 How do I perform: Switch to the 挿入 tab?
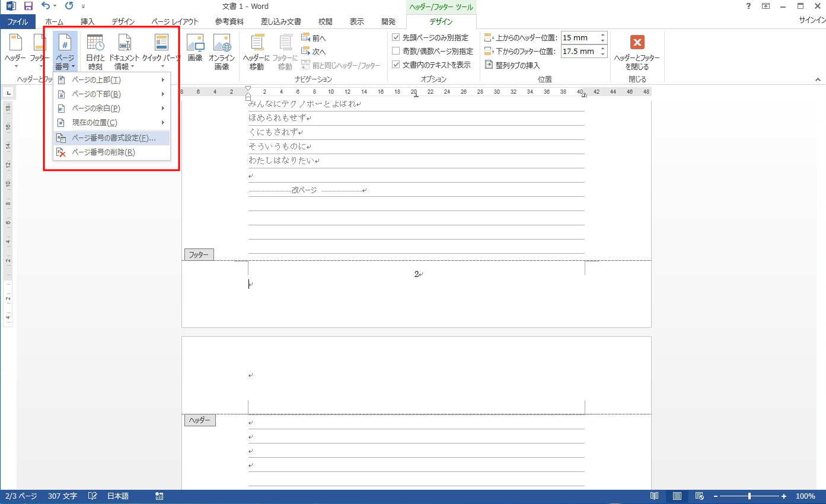pos(88,22)
